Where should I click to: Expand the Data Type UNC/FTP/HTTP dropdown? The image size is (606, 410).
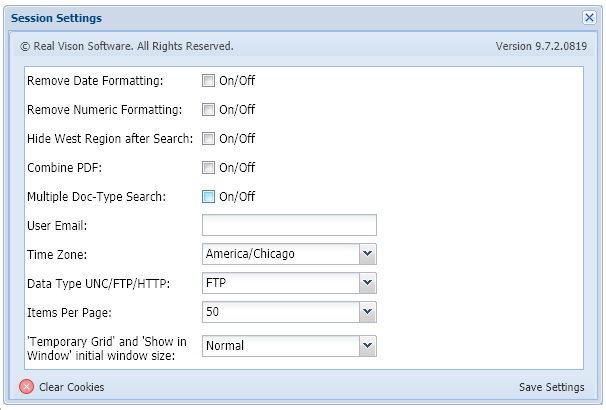pos(367,284)
